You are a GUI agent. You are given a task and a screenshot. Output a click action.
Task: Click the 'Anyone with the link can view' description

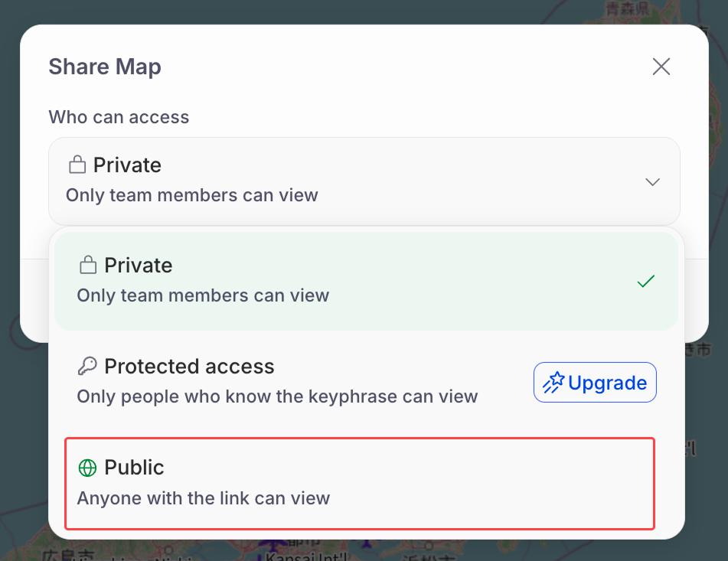(x=204, y=498)
